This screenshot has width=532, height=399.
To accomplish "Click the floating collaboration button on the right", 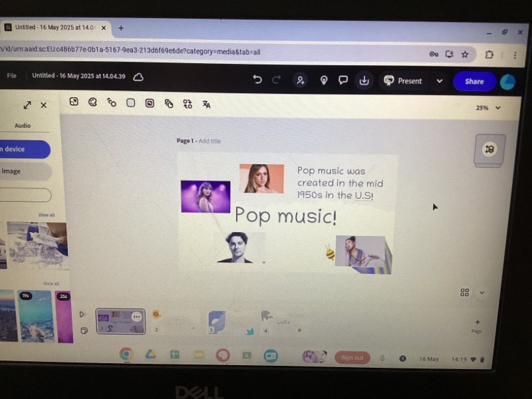I will (489, 149).
